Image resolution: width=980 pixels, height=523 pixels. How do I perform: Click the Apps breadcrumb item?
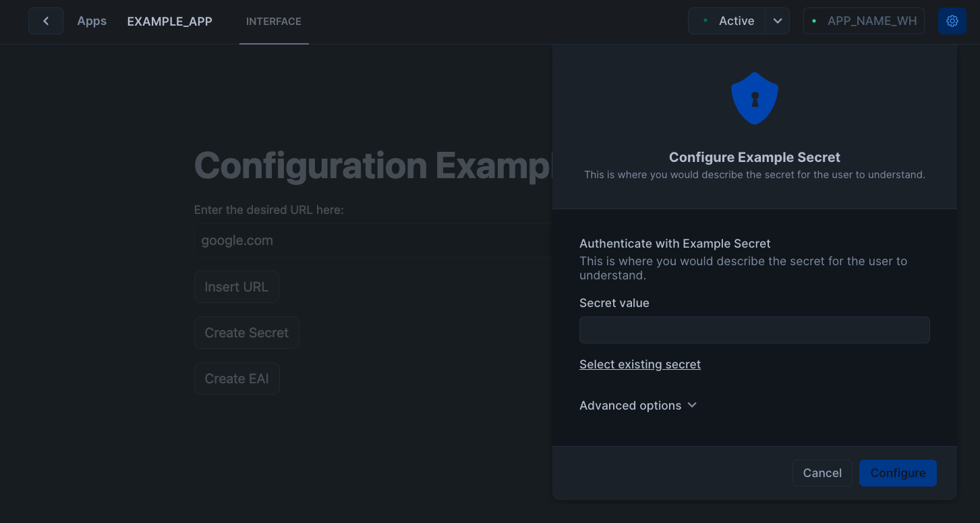pyautogui.click(x=92, y=21)
